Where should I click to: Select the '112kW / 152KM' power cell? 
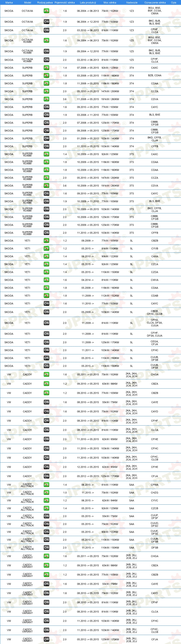(110, 296)
